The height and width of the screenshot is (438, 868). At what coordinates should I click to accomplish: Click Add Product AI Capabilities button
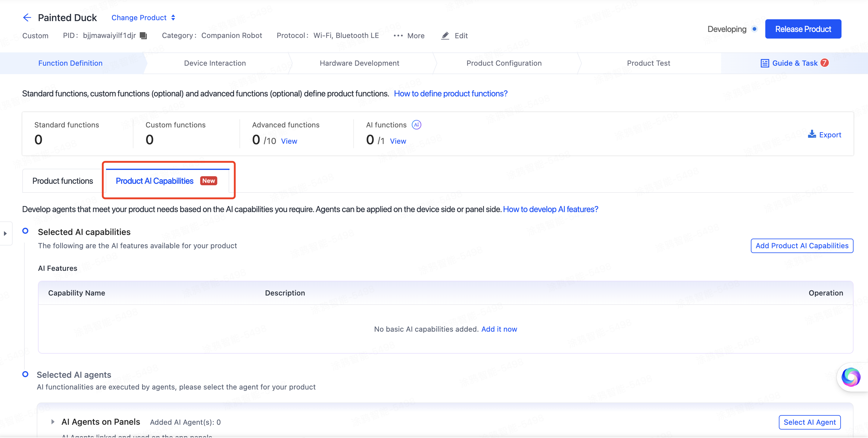coord(802,246)
